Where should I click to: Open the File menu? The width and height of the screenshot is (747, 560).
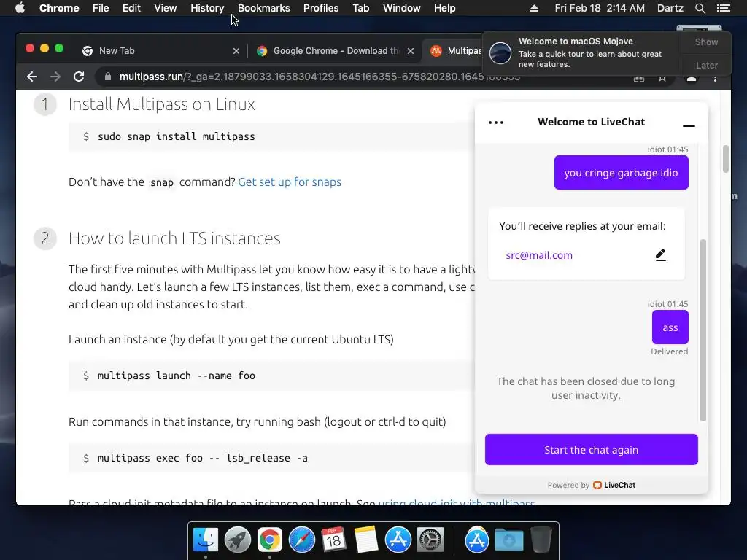(x=101, y=8)
